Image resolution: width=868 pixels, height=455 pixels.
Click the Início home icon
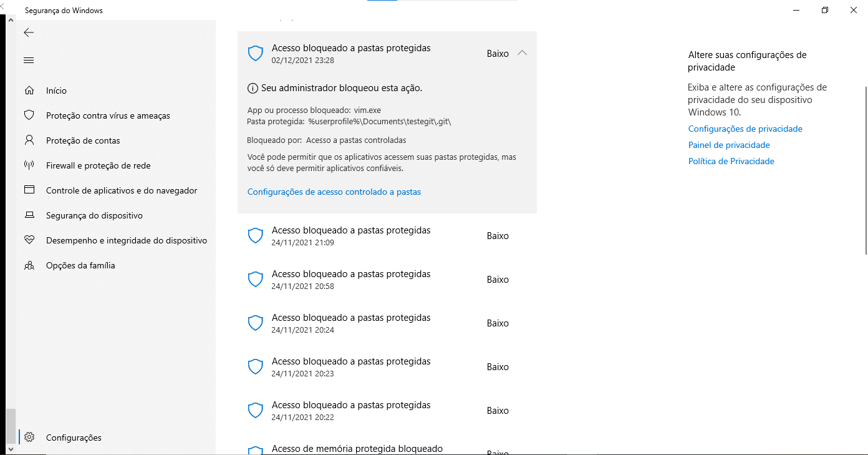click(x=29, y=91)
